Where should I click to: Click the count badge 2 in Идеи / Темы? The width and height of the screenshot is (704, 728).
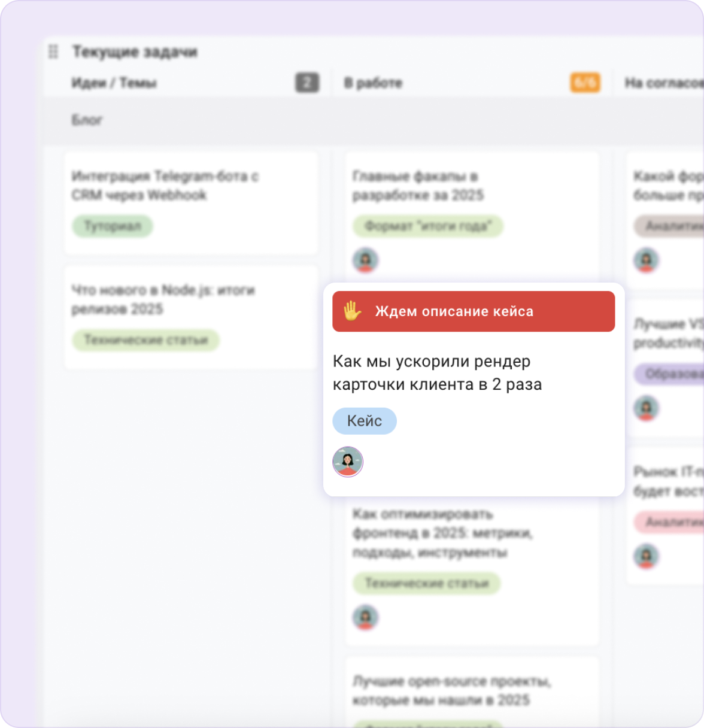click(307, 83)
